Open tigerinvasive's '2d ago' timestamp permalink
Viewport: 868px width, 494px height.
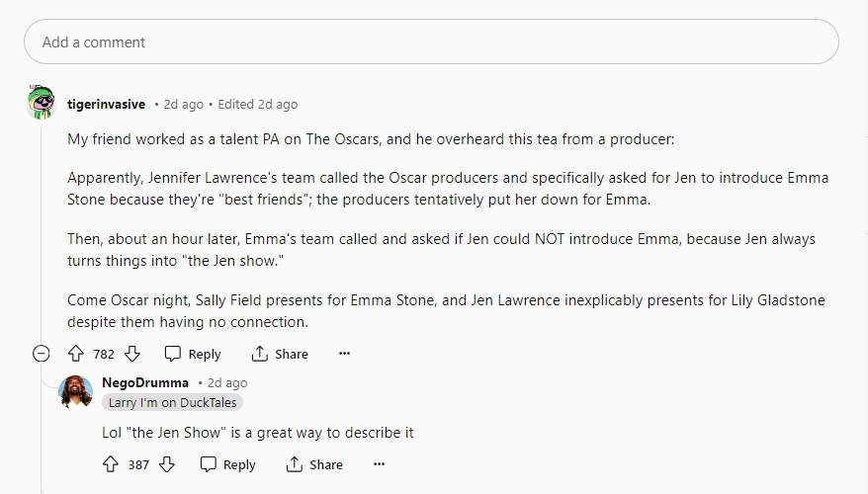pos(184,104)
